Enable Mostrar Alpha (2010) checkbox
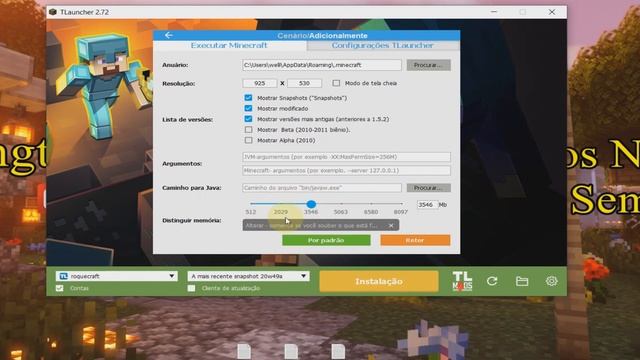The height and width of the screenshot is (360, 640). pyautogui.click(x=248, y=140)
